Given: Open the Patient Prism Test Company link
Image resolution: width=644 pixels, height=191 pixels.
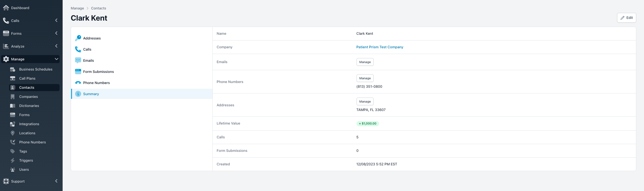Looking at the screenshot, I should (x=379, y=47).
